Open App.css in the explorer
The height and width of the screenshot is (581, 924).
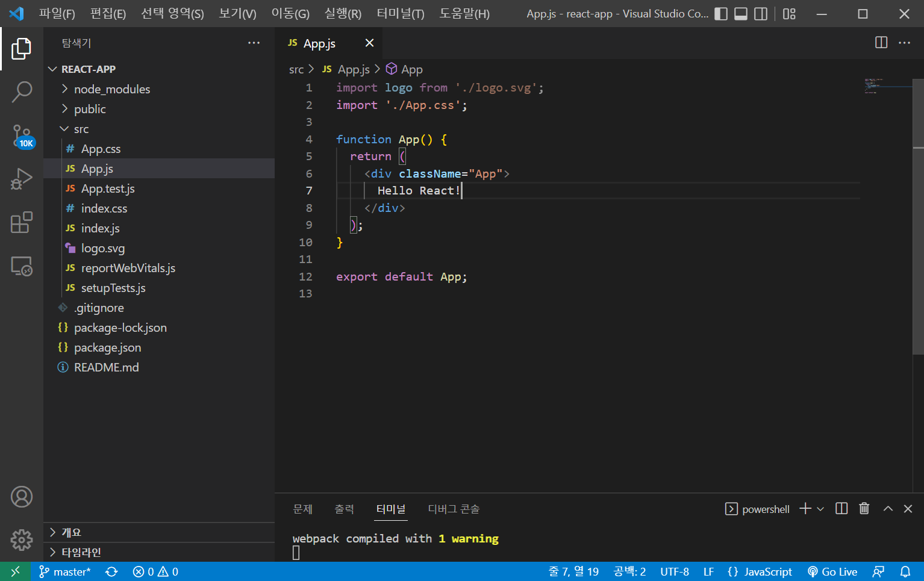(x=159, y=149)
